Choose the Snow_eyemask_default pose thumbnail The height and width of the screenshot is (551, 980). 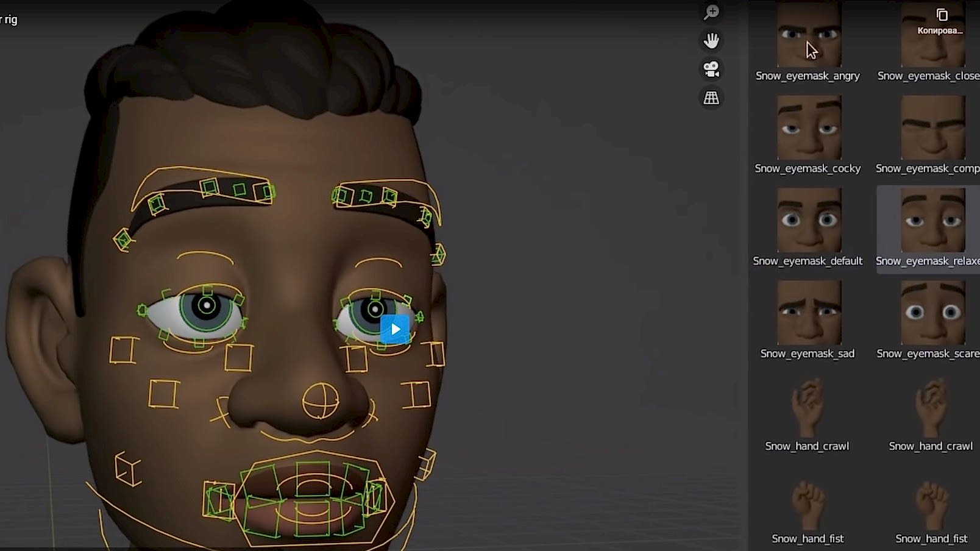(x=809, y=221)
